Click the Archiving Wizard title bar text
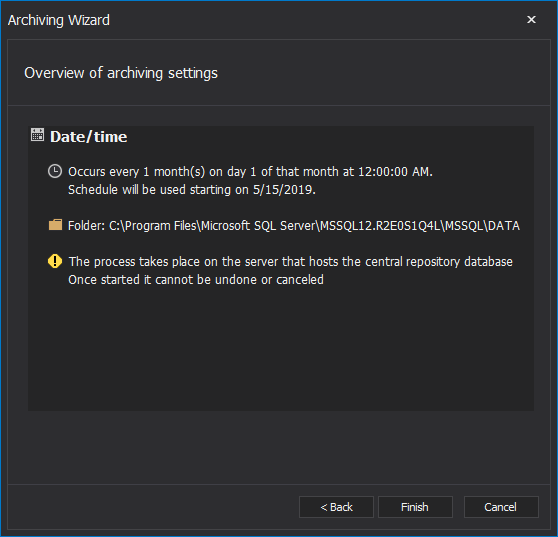 (x=59, y=20)
